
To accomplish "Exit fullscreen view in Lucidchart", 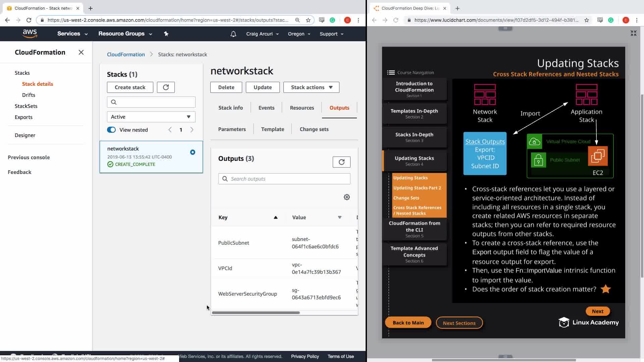I will tap(633, 33).
